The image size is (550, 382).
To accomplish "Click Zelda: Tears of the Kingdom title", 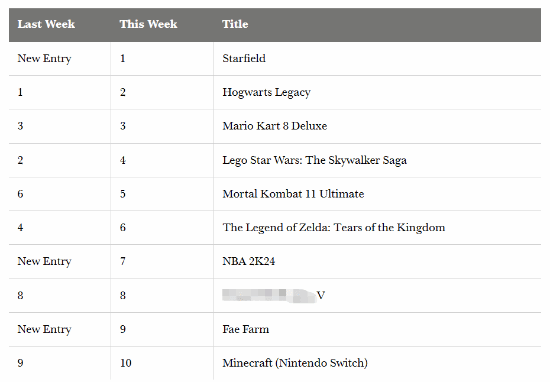I will (x=334, y=228).
